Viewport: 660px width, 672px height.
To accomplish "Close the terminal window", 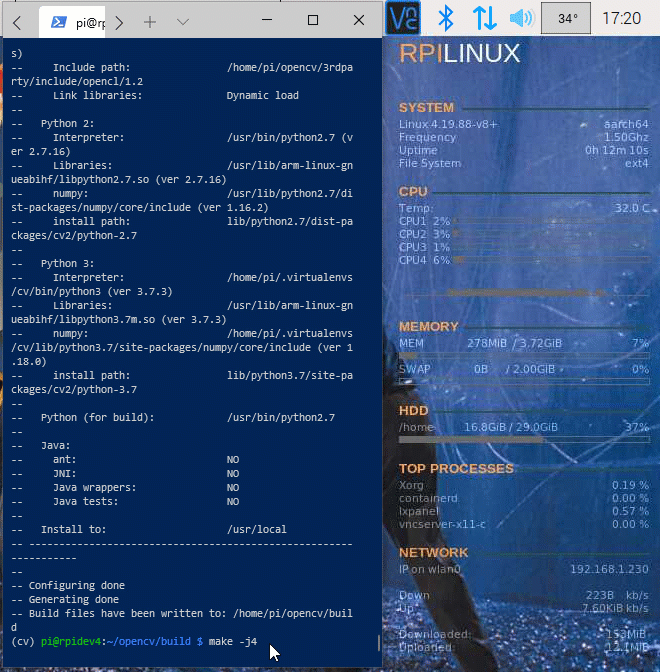I will point(359,20).
